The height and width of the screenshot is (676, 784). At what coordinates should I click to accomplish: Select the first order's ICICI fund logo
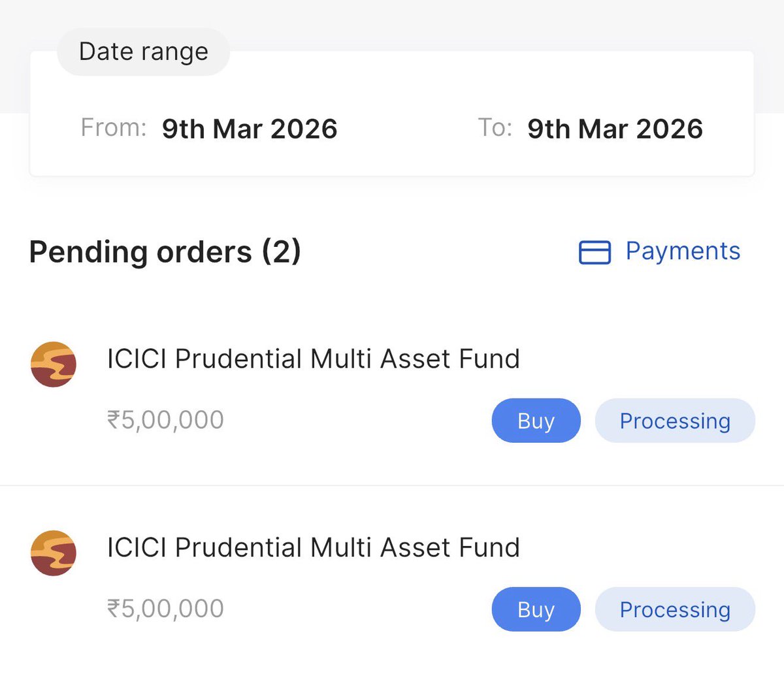(x=54, y=364)
